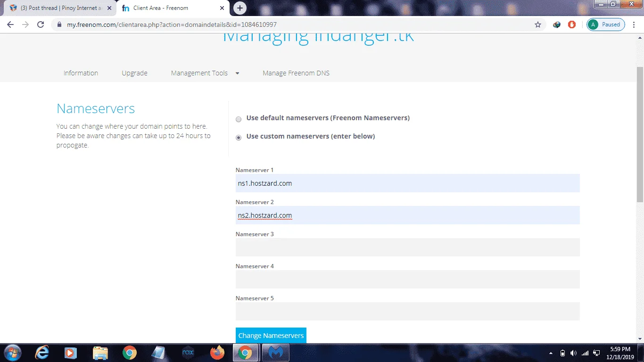Click the Paused profile button
The width and height of the screenshot is (644, 362).
coord(606,25)
